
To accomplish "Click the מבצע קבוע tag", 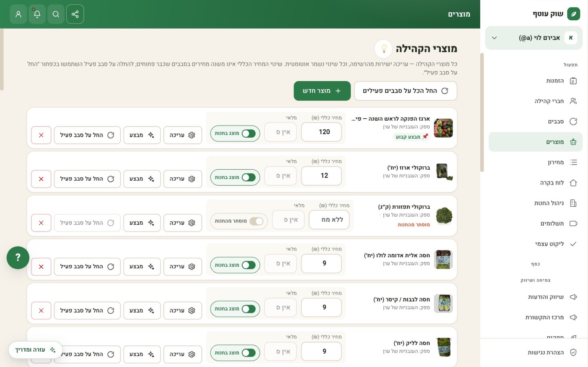I will pos(411,137).
